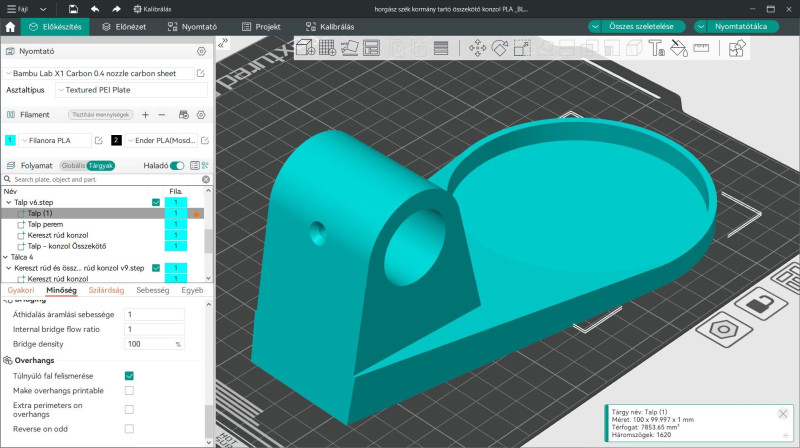
Task: Click the Kalibrálás title bar button
Action: [152, 9]
